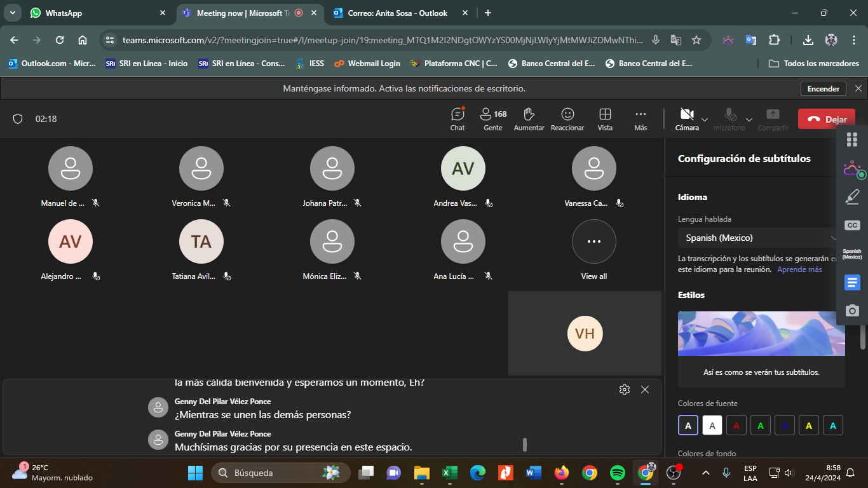Open Spotify from the taskbar

click(617, 473)
